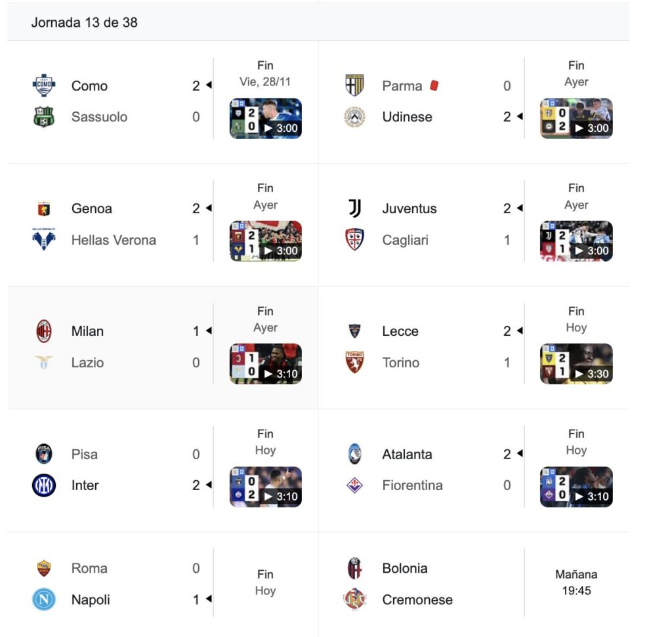672x637 pixels.
Task: Play the Milan vs Lazio highlights video
Action: coord(266,364)
